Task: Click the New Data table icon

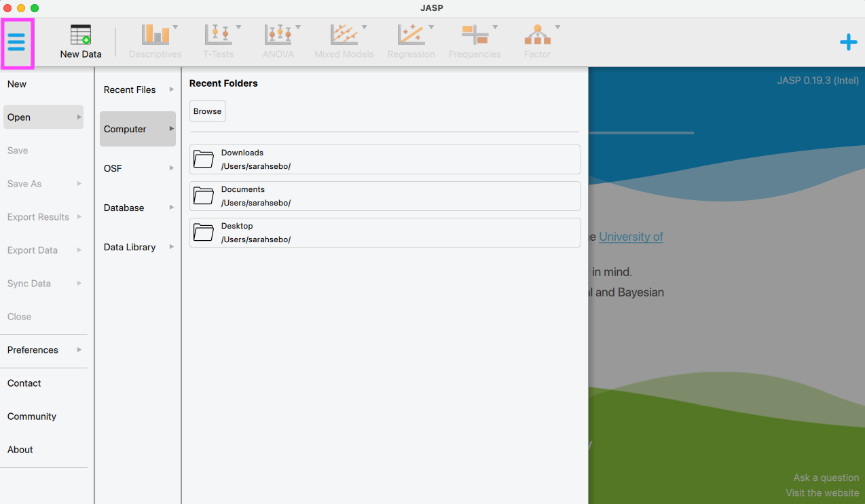Action: (81, 36)
